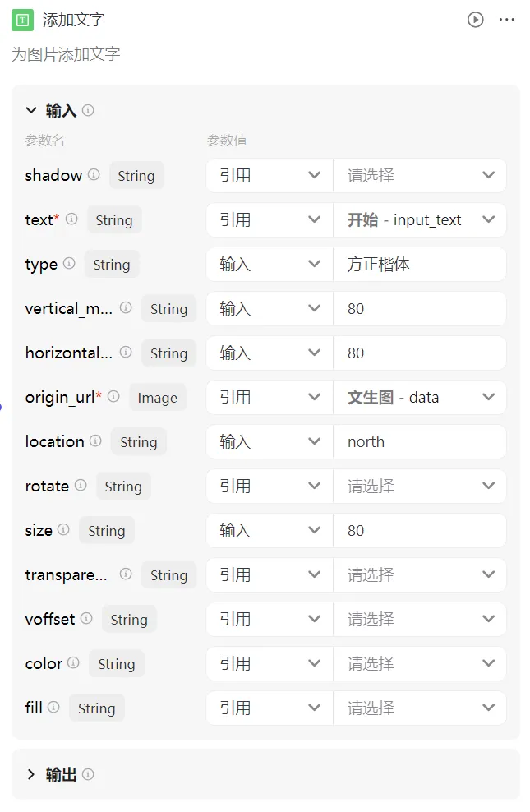Click the size value field showing 80
This screenshot has width=530, height=812.
(x=420, y=530)
